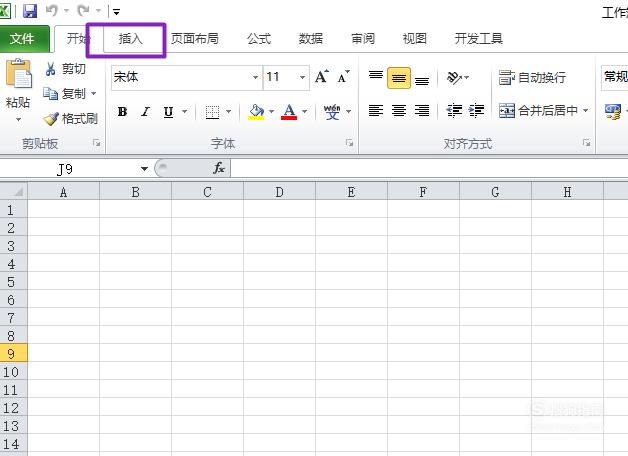This screenshot has height=456, width=628.
Task: Switch to the 插入 (Insert) tab
Action: point(131,39)
